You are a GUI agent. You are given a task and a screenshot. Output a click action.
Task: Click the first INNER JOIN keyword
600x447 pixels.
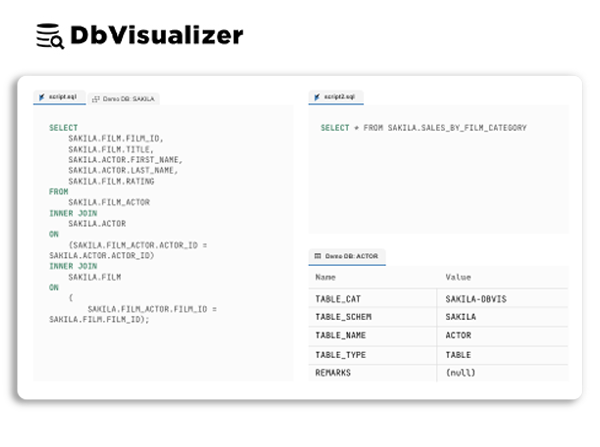tap(73, 213)
